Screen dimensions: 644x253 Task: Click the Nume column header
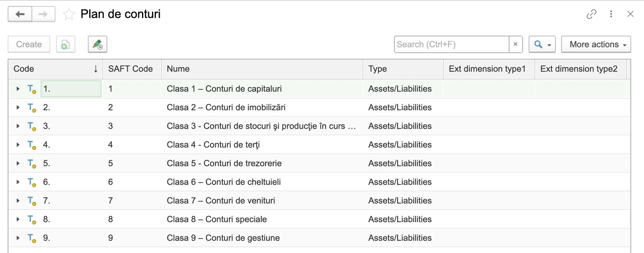coord(262,69)
